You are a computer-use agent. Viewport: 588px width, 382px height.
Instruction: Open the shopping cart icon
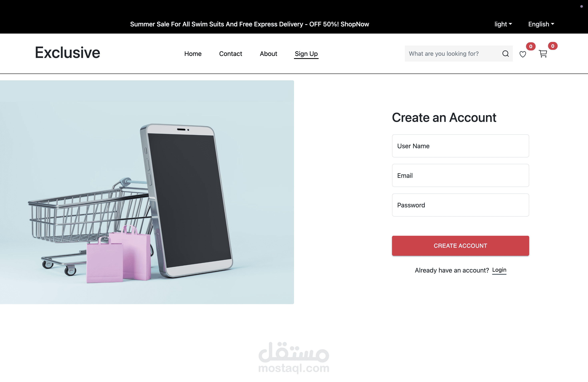pos(543,54)
